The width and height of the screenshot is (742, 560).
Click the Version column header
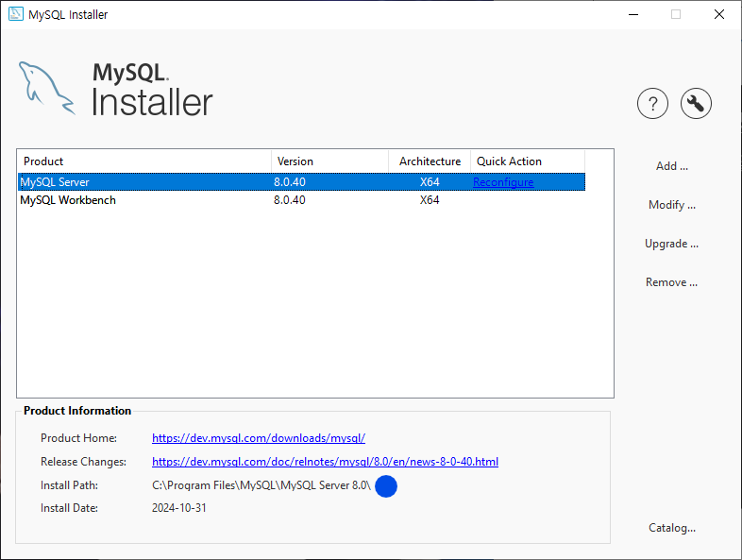point(329,161)
